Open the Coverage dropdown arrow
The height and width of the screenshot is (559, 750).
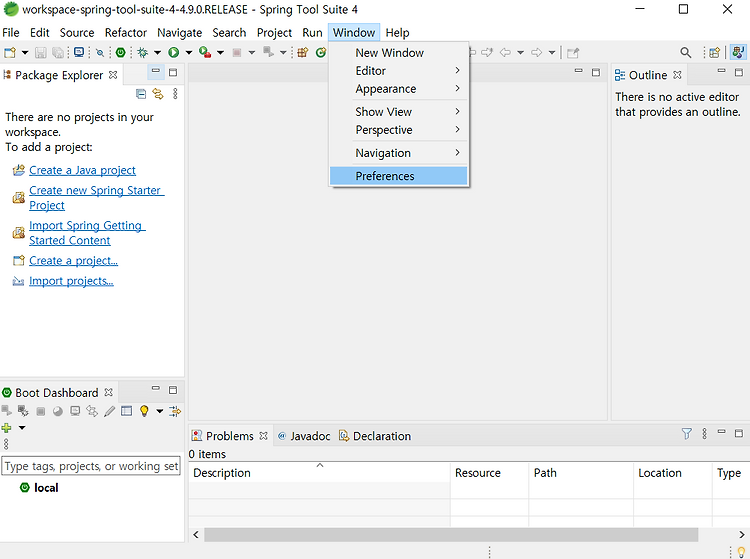tap(220, 53)
